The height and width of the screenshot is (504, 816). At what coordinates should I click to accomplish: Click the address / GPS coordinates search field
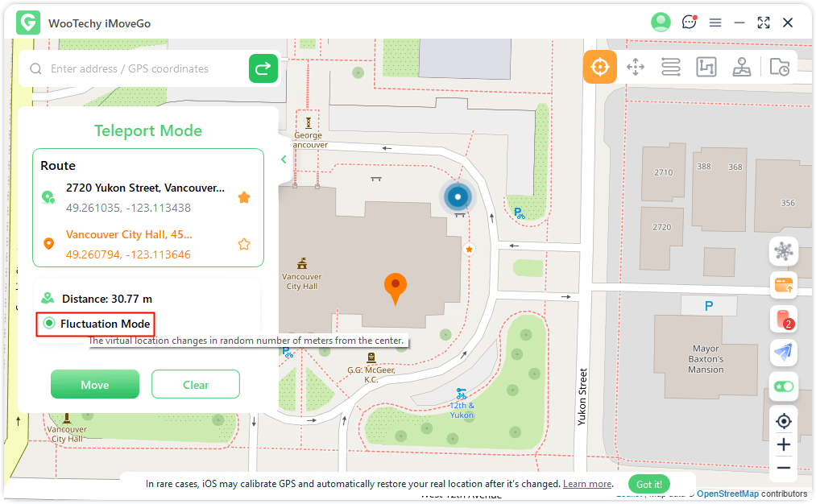click(x=145, y=69)
